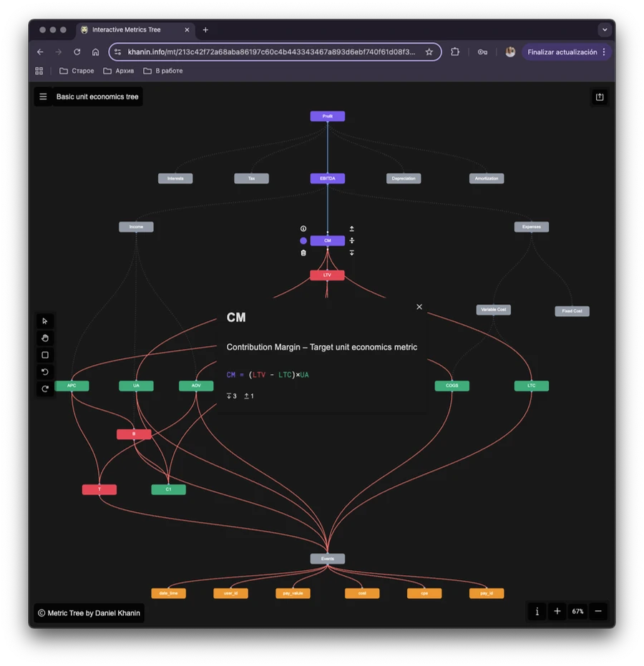Select the red B node
This screenshot has width=644, height=666.
point(134,434)
